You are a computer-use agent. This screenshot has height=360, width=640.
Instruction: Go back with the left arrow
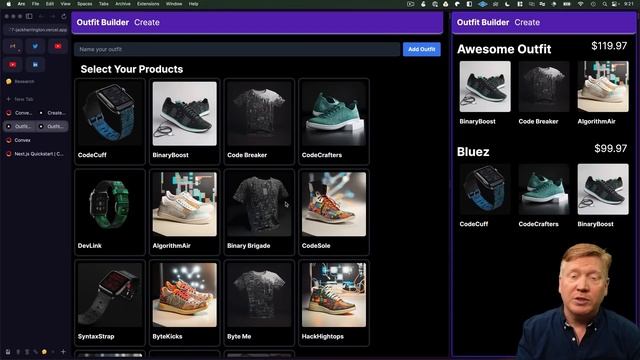click(41, 16)
